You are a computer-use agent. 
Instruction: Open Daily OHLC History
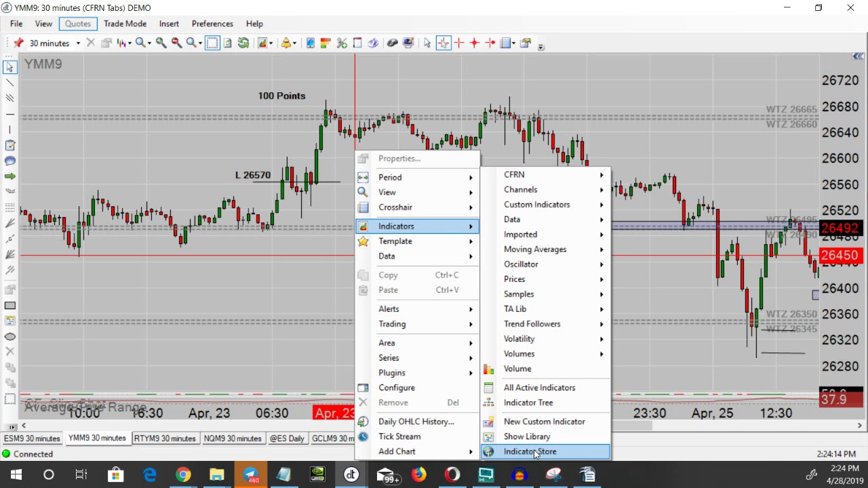coord(417,422)
